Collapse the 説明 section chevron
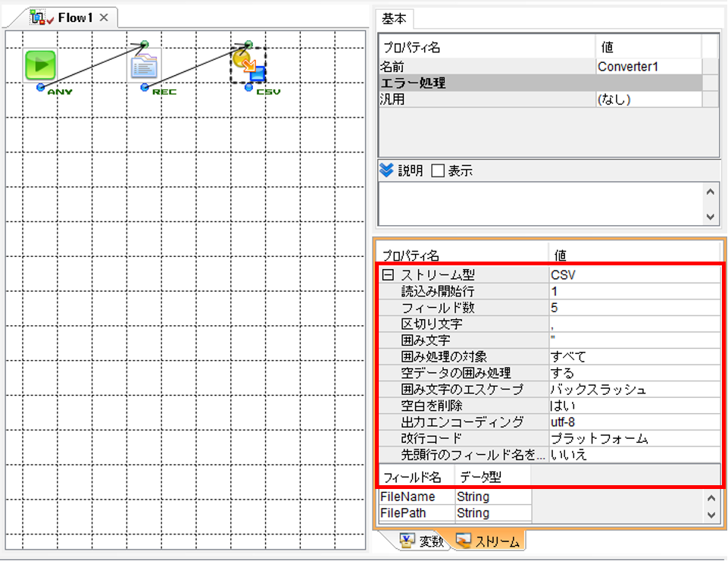Image resolution: width=728 pixels, height=561 pixels. 386,171
